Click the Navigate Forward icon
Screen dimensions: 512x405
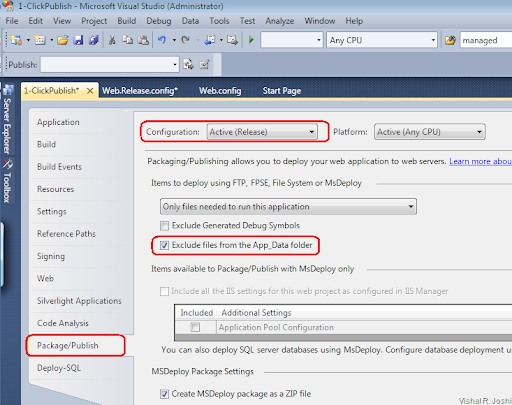click(x=232, y=40)
